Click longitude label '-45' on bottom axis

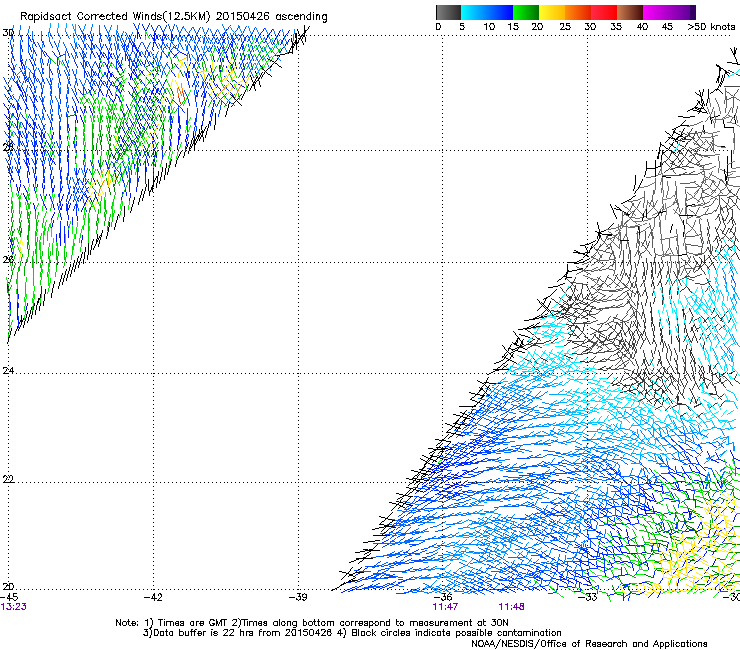9,597
